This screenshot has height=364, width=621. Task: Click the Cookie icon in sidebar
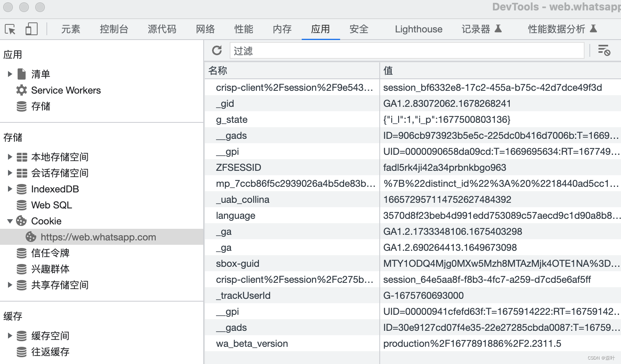click(x=22, y=221)
